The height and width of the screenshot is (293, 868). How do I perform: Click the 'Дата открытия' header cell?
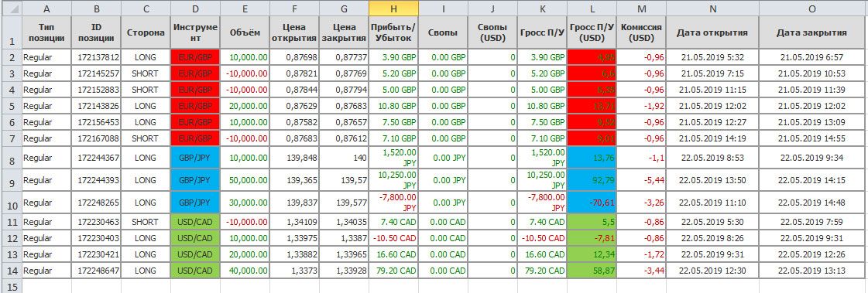coord(712,32)
